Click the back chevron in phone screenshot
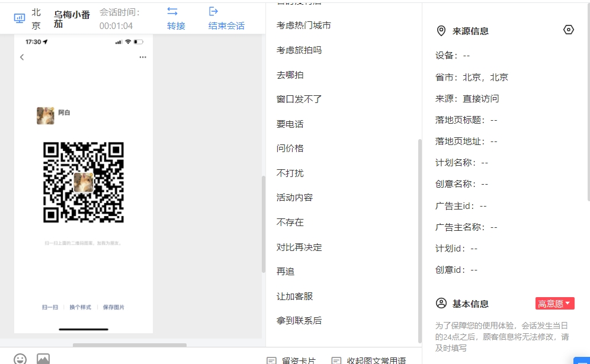 coord(22,57)
